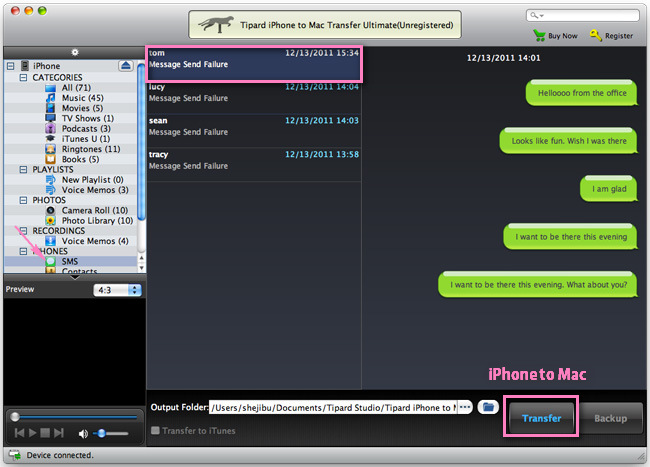Collapse the PHOTOS section

[24, 200]
